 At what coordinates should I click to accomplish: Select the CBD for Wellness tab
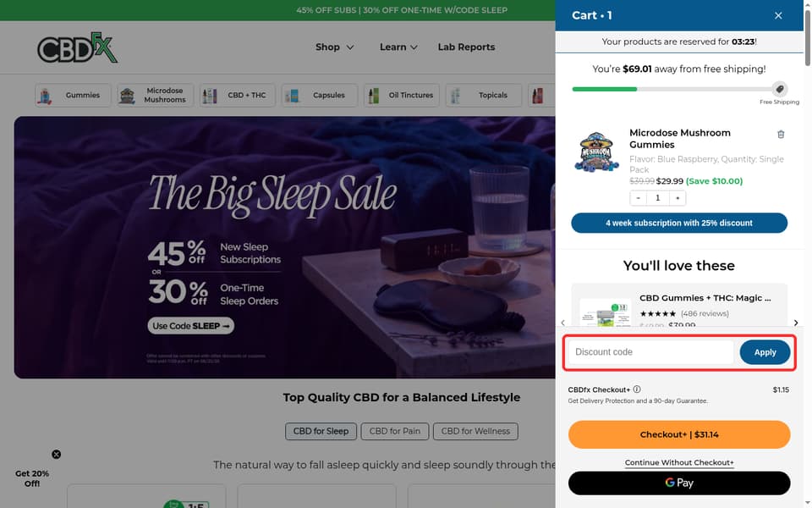pos(475,431)
